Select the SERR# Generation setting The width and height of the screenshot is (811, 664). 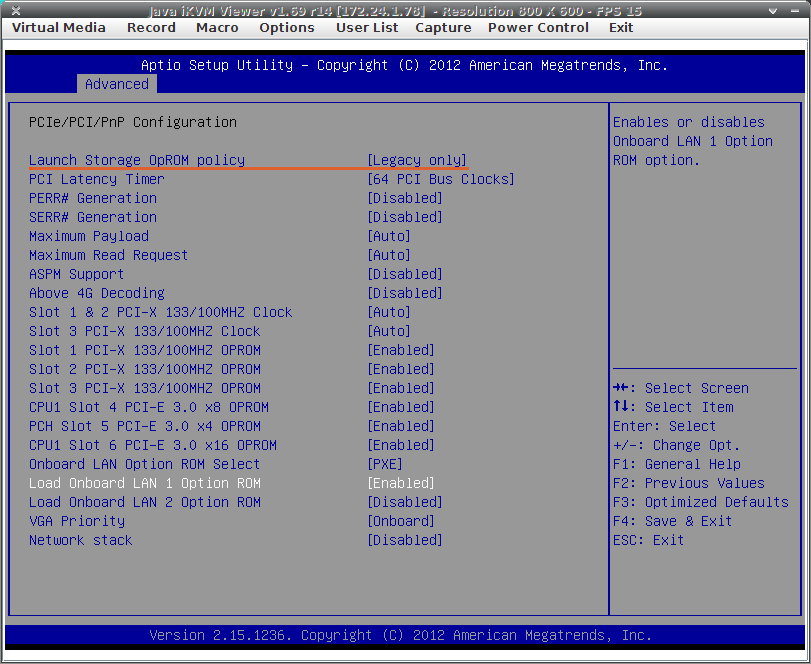point(92,217)
